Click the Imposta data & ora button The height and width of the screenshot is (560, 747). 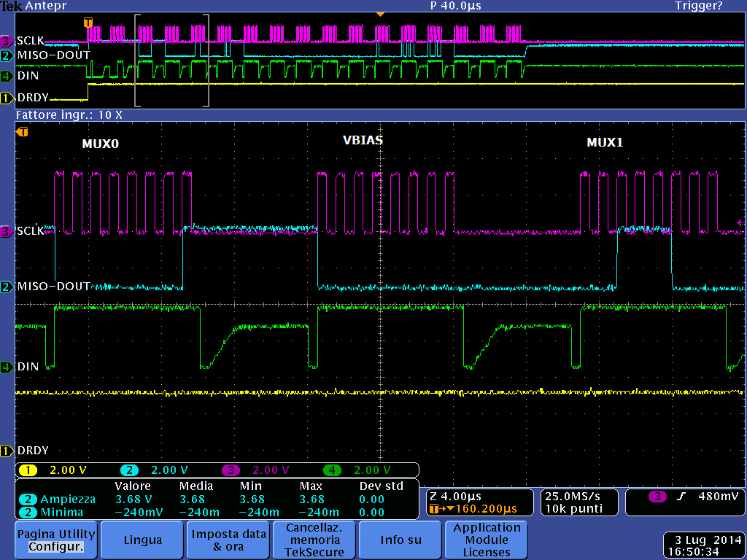[x=228, y=540]
